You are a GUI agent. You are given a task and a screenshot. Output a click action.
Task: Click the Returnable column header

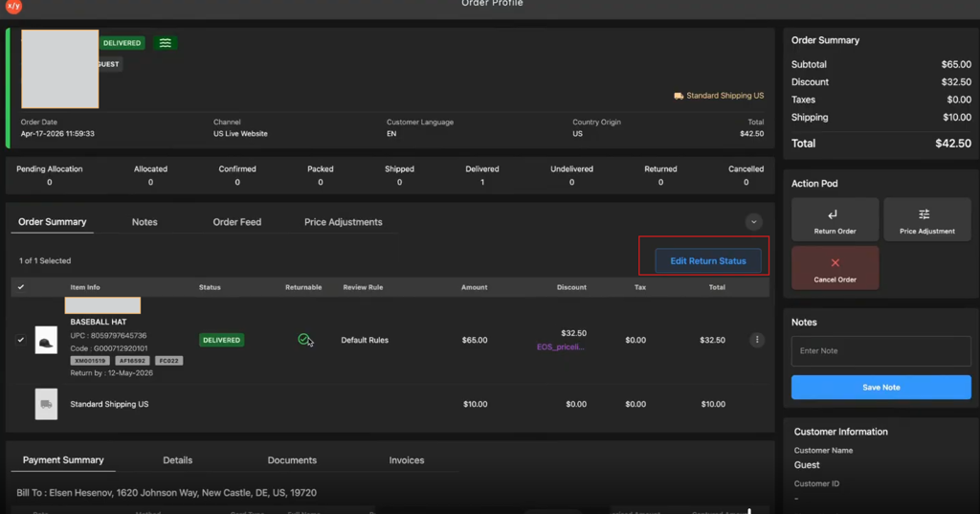[303, 288]
